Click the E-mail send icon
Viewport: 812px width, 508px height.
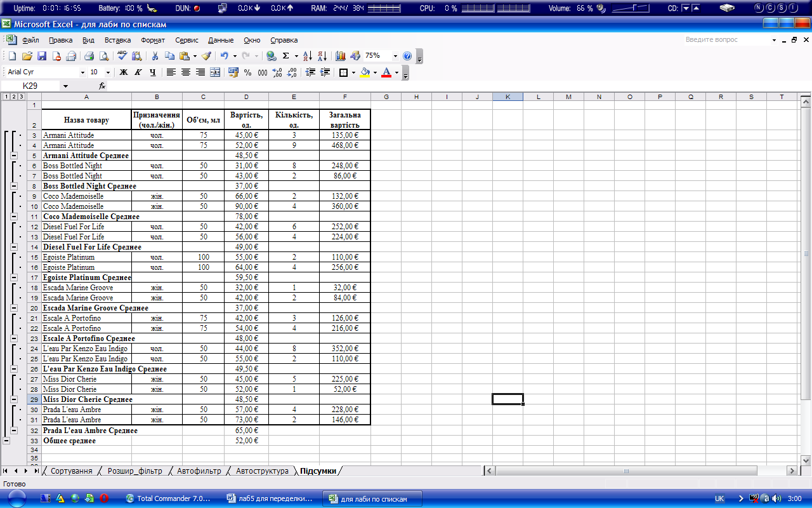pos(70,56)
